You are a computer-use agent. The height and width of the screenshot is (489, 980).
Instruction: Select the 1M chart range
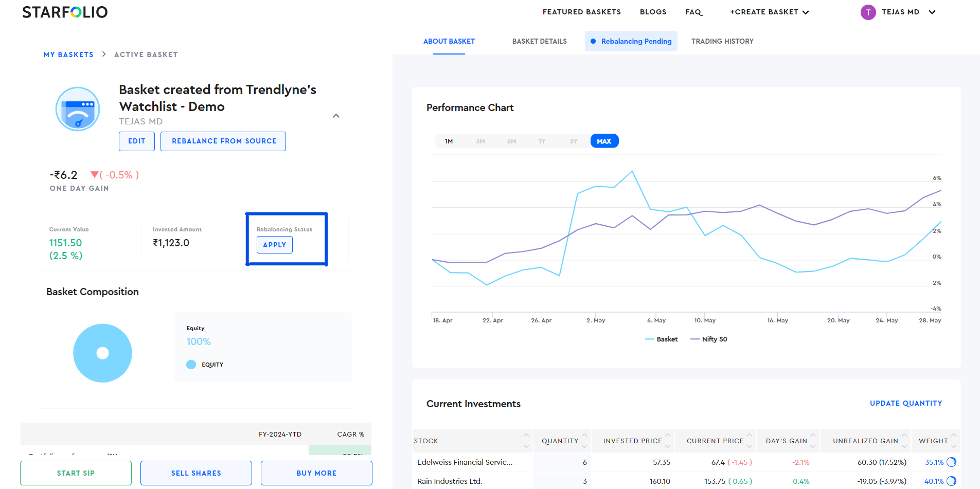pyautogui.click(x=449, y=141)
